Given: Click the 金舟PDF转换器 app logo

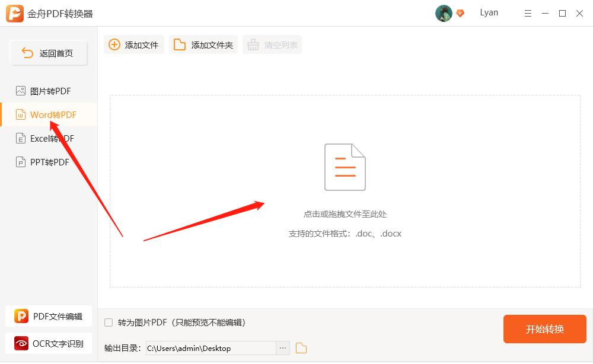Looking at the screenshot, I should click(14, 14).
